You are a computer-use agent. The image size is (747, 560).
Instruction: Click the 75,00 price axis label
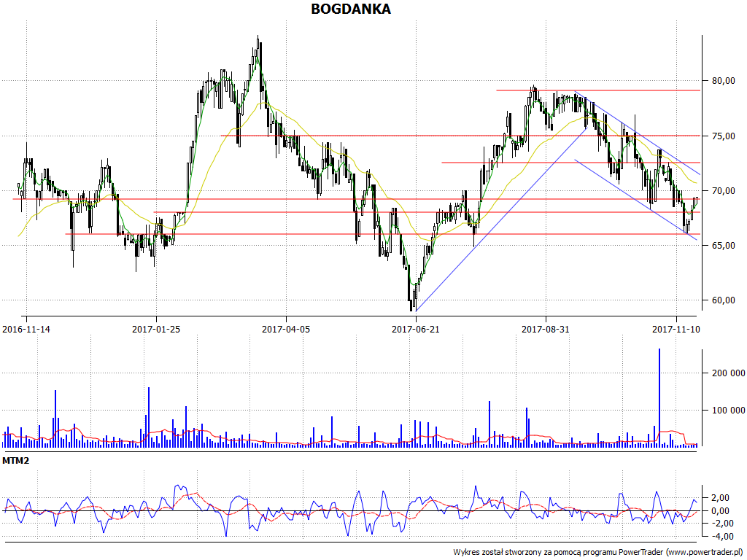click(723, 136)
